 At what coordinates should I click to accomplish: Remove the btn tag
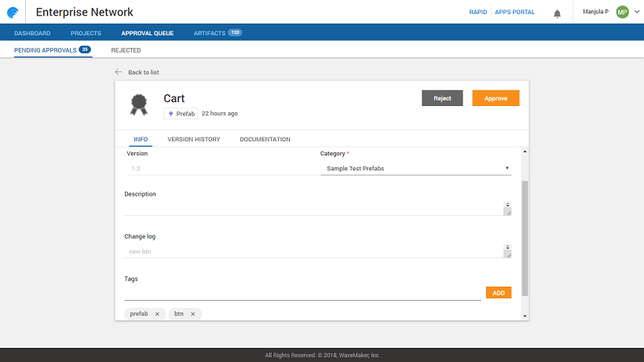click(192, 314)
